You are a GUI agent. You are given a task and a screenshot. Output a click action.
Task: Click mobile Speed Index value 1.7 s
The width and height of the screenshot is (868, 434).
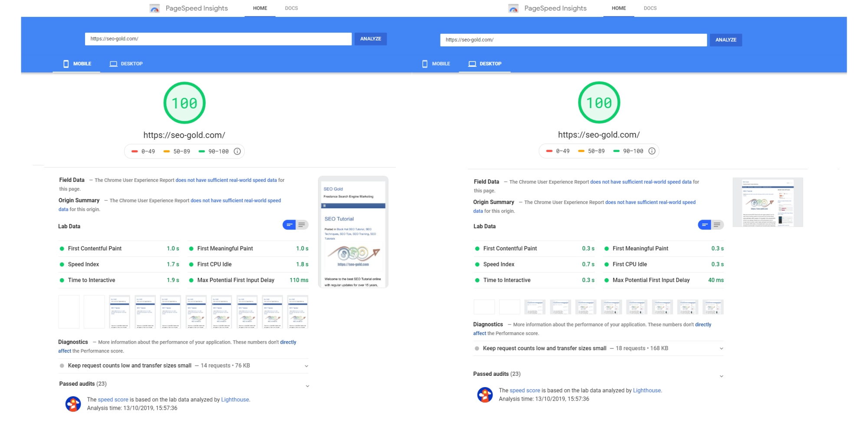click(x=173, y=264)
